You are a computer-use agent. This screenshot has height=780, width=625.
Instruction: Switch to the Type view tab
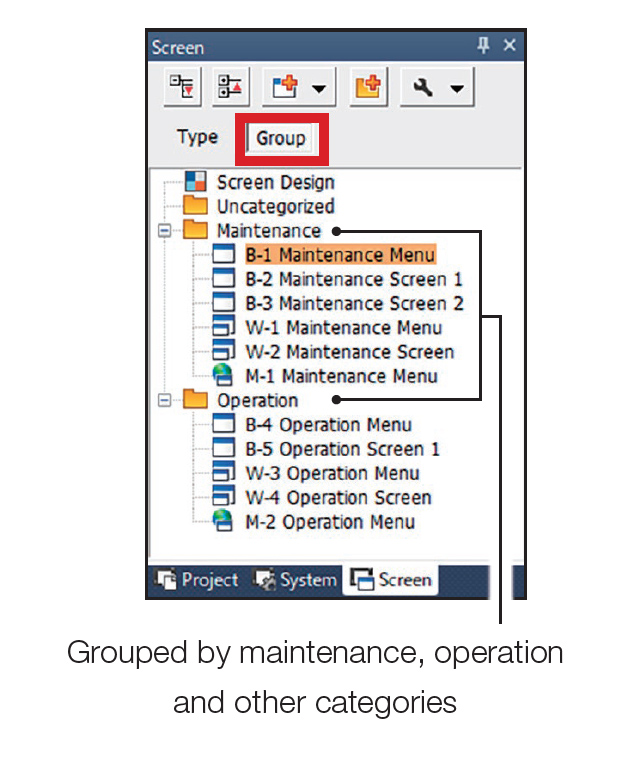(x=197, y=137)
